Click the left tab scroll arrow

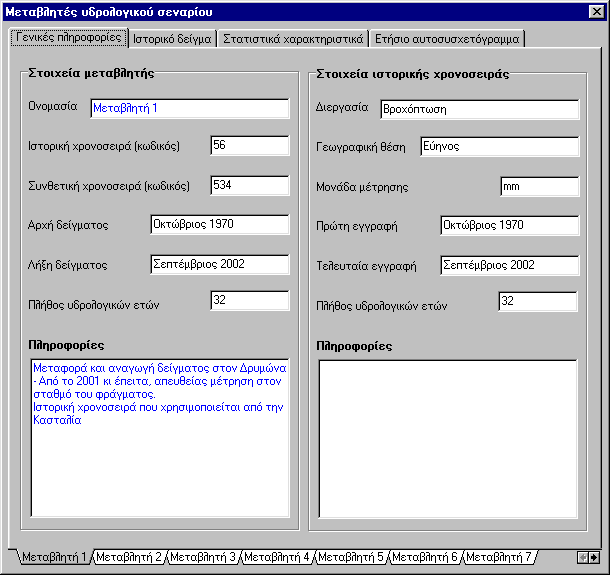click(582, 557)
